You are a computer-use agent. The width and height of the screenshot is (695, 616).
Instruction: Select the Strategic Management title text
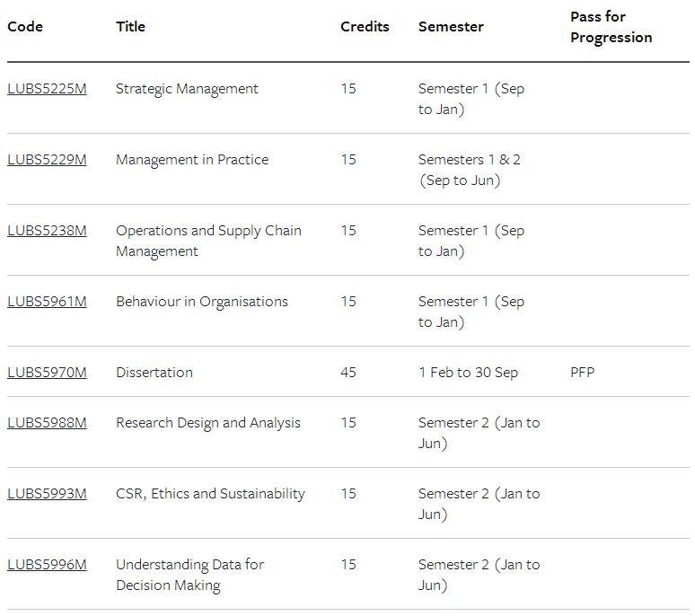click(x=187, y=89)
